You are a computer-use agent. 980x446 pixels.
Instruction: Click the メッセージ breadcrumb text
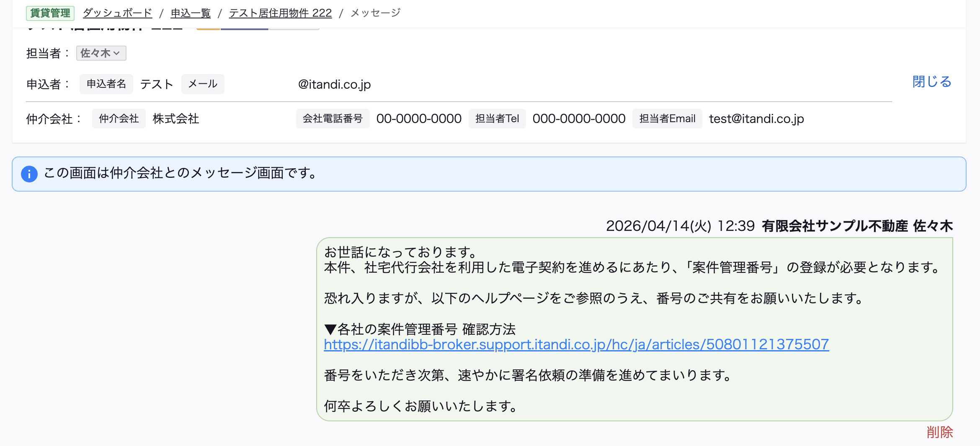coord(376,13)
